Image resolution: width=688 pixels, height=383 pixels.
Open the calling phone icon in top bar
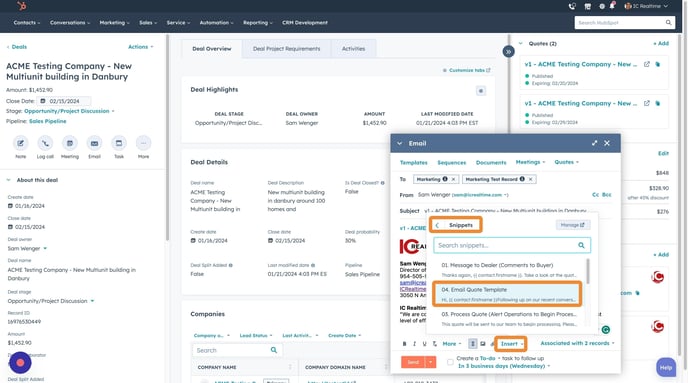(572, 6)
